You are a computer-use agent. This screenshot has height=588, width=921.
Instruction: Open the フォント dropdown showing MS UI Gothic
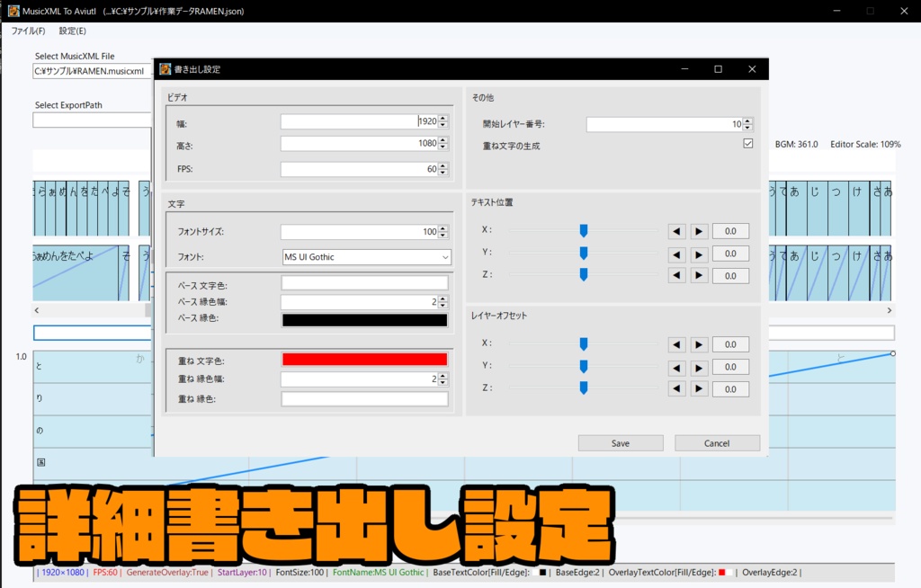pos(443,258)
